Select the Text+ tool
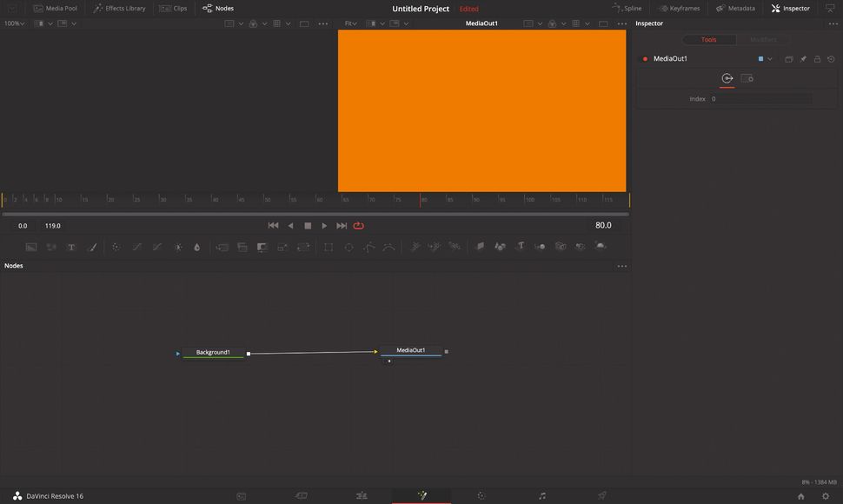This screenshot has height=504, width=843. pos(72,246)
